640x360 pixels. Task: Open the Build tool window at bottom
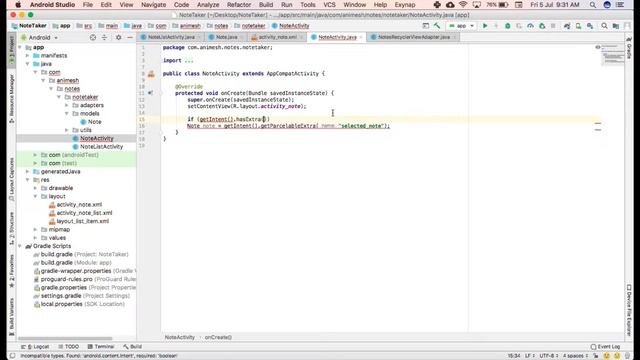132,347
